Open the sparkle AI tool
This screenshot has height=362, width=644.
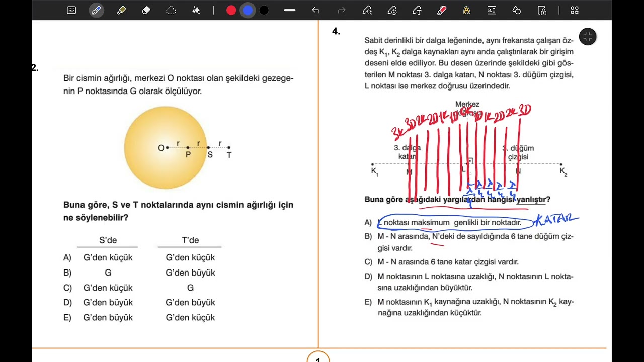(196, 10)
